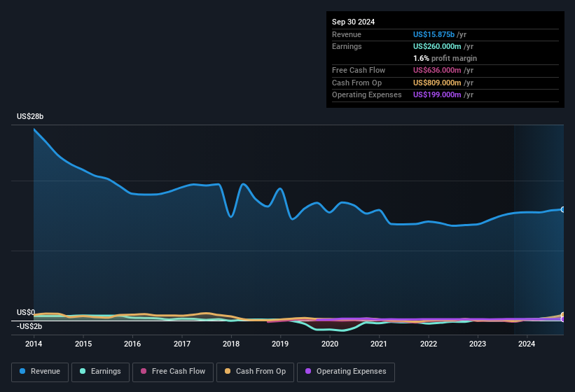Toggle the Revenue legend button
The height and width of the screenshot is (392, 575).
(x=40, y=372)
